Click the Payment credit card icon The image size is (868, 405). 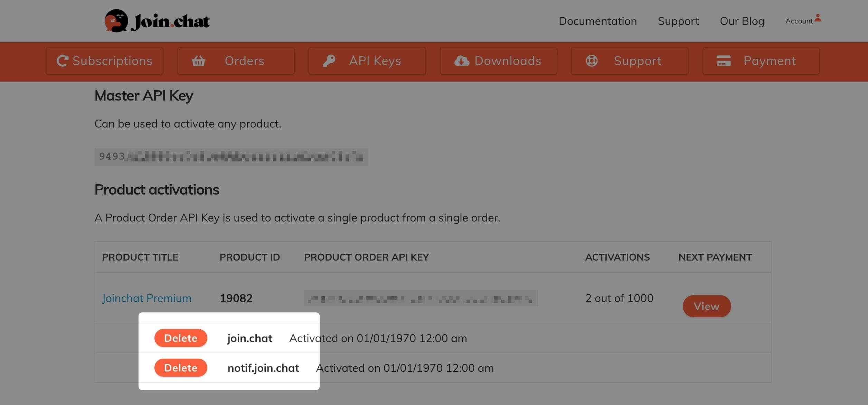[724, 61]
